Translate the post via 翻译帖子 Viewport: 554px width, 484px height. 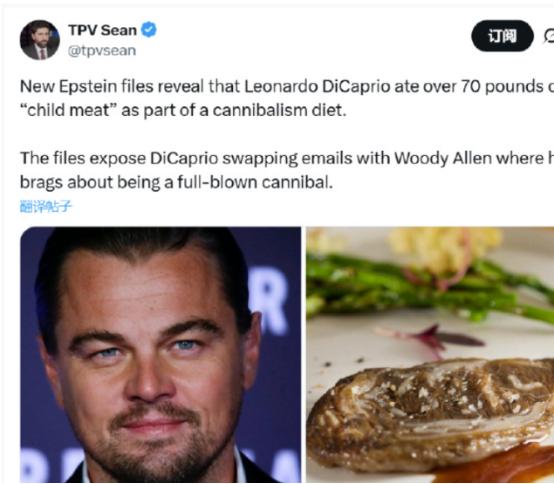(46, 206)
